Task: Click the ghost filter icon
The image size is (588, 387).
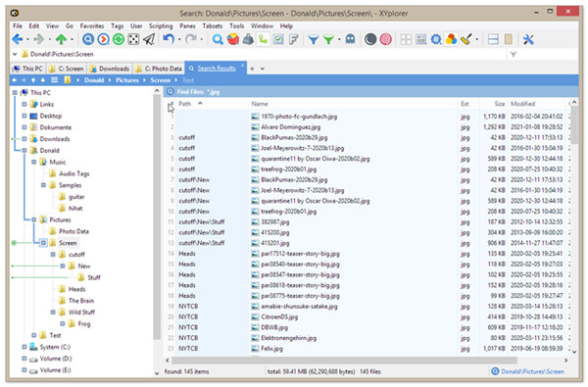Action: 350,39
